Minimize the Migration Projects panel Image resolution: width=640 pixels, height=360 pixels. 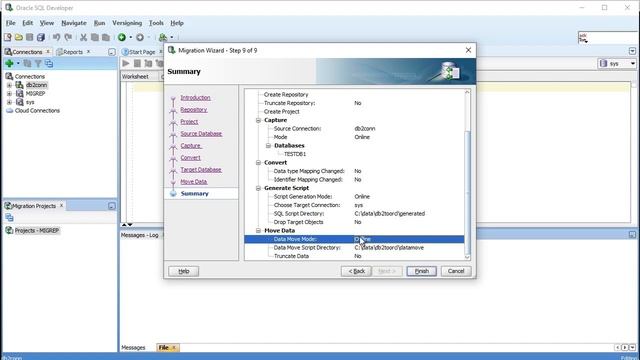pos(111,206)
